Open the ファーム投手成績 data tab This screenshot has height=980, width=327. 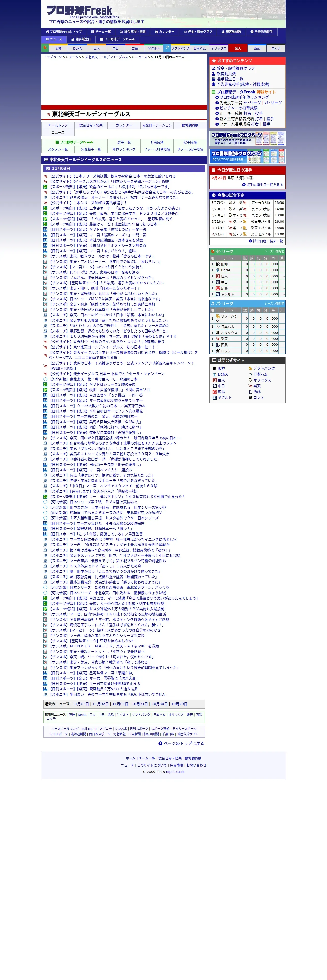[x=190, y=149]
